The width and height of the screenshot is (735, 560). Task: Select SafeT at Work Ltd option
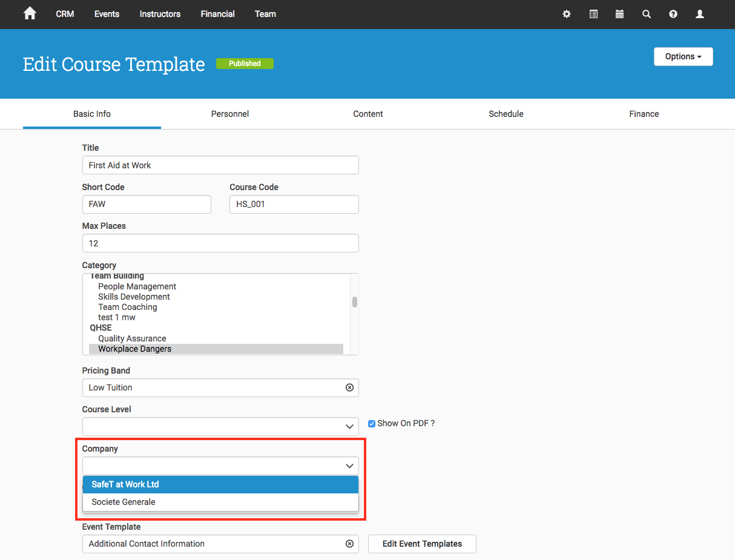click(220, 484)
